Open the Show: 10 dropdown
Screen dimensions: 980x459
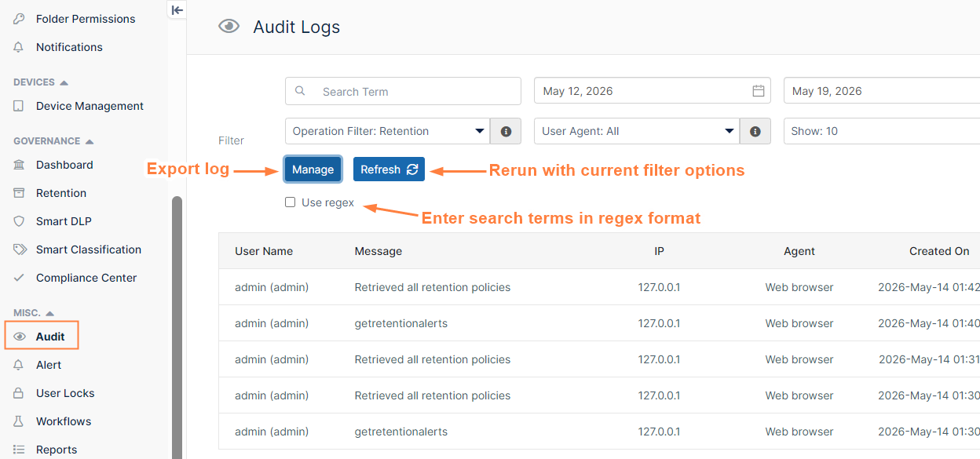882,131
